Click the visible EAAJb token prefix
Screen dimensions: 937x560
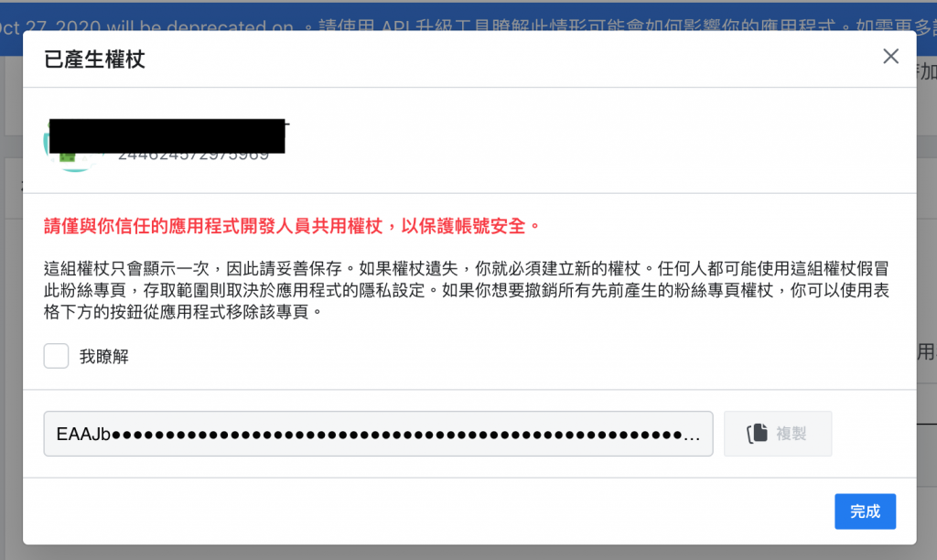point(83,434)
